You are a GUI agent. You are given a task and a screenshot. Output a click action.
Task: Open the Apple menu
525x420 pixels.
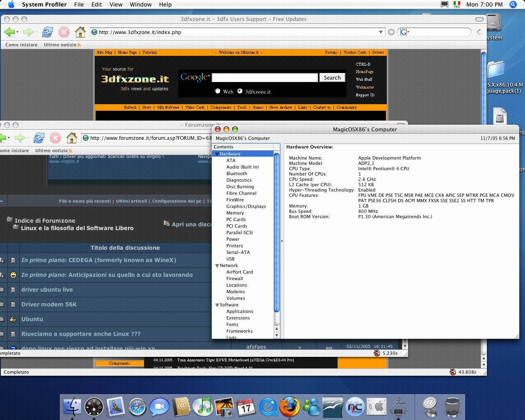(11, 5)
